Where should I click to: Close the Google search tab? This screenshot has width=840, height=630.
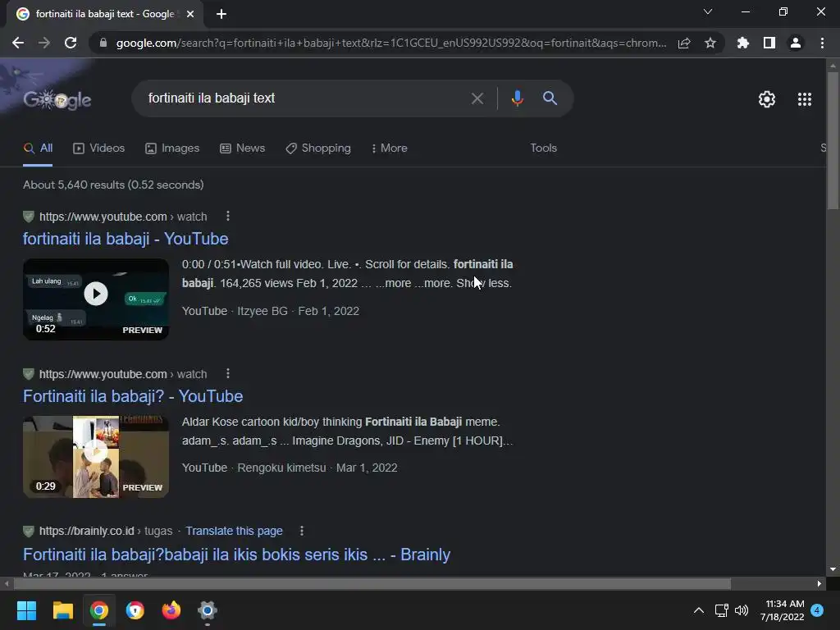click(x=189, y=14)
